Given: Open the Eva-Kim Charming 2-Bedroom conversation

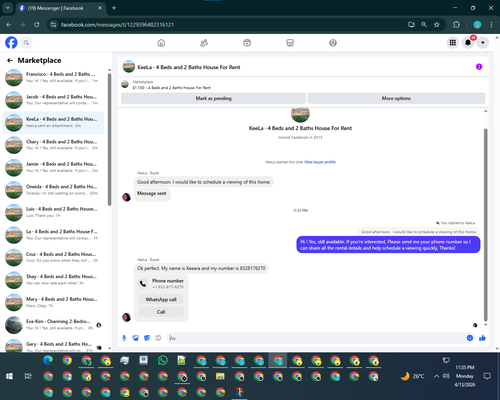Looking at the screenshot, I should (53, 325).
